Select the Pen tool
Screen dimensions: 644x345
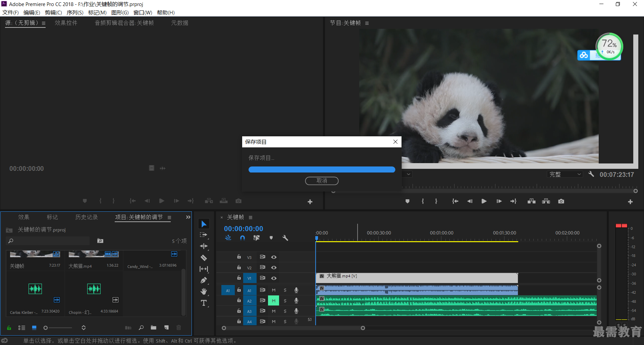point(204,280)
